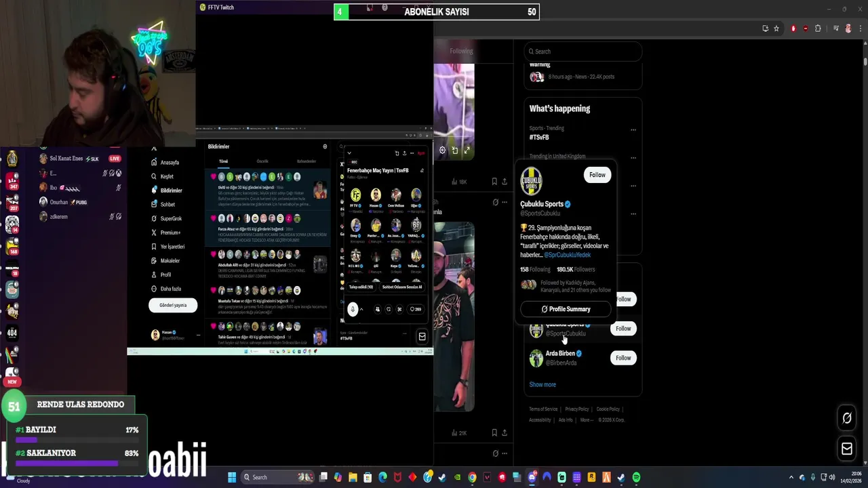Image resolution: width=868 pixels, height=488 pixels.
Task: Open Premium+ in the X sidebar
Action: coord(167,232)
